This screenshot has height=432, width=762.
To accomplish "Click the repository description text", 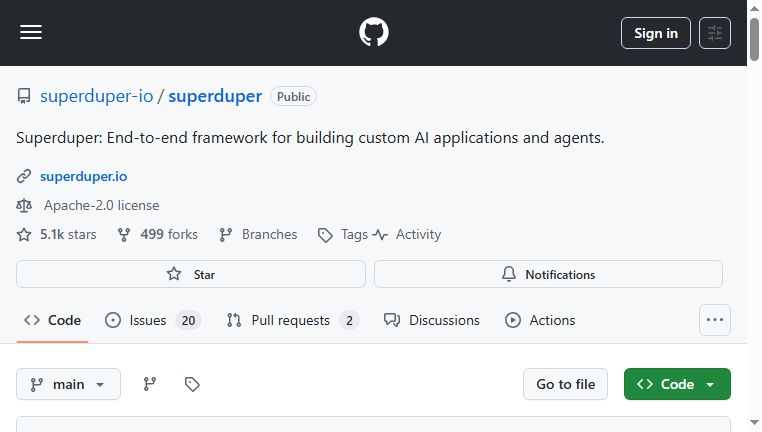I will [310, 138].
